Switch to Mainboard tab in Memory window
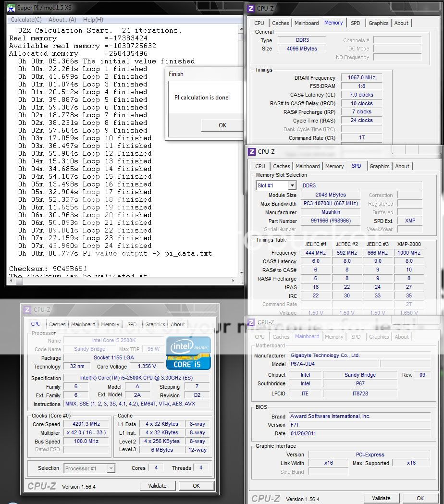 pyautogui.click(x=307, y=23)
